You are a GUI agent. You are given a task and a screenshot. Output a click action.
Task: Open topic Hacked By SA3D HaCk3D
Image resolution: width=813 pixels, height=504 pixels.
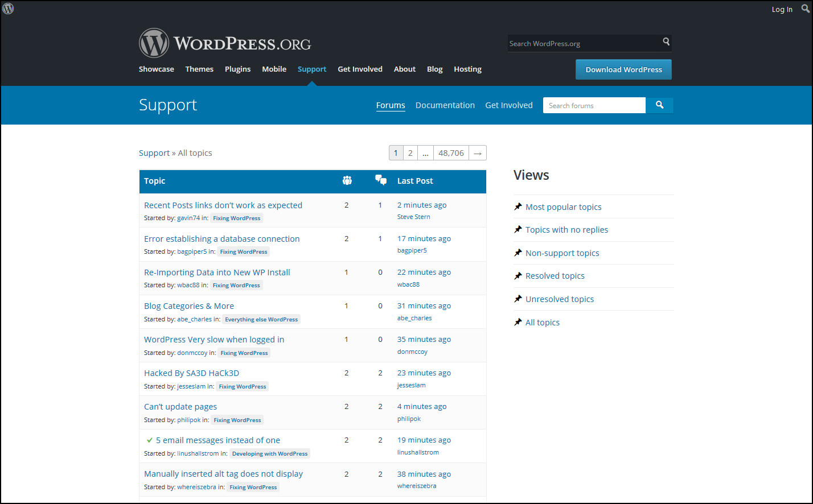pos(191,373)
